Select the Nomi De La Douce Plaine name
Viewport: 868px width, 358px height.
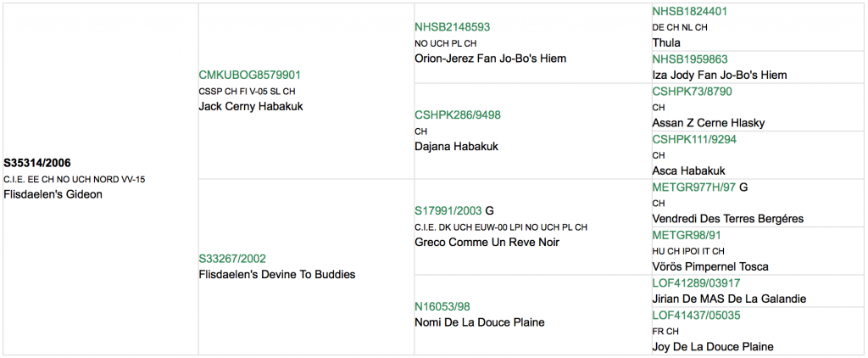(x=480, y=322)
